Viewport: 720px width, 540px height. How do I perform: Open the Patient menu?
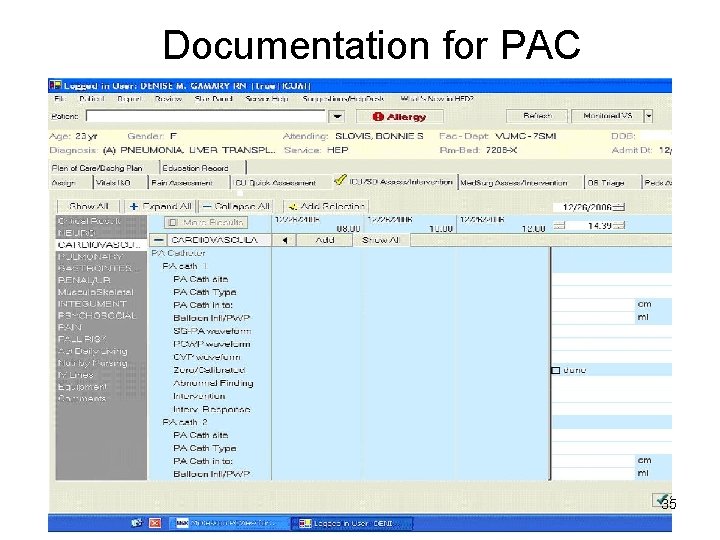click(x=91, y=99)
